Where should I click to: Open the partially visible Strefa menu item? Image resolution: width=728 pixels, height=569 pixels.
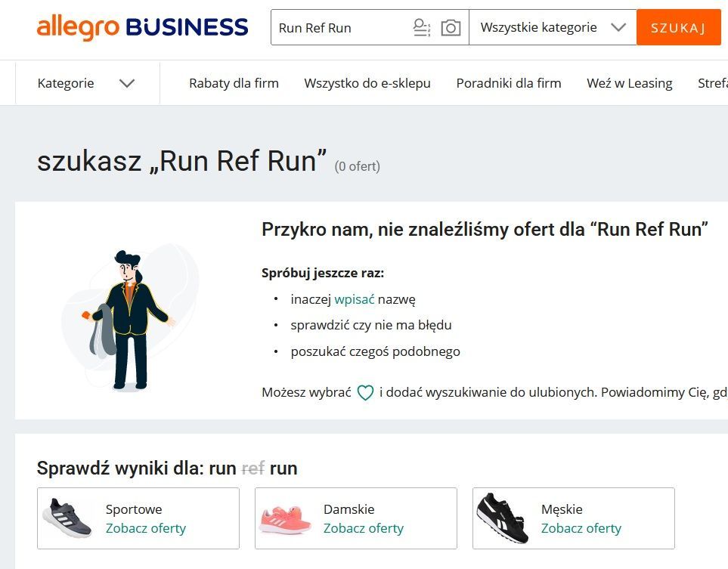713,83
